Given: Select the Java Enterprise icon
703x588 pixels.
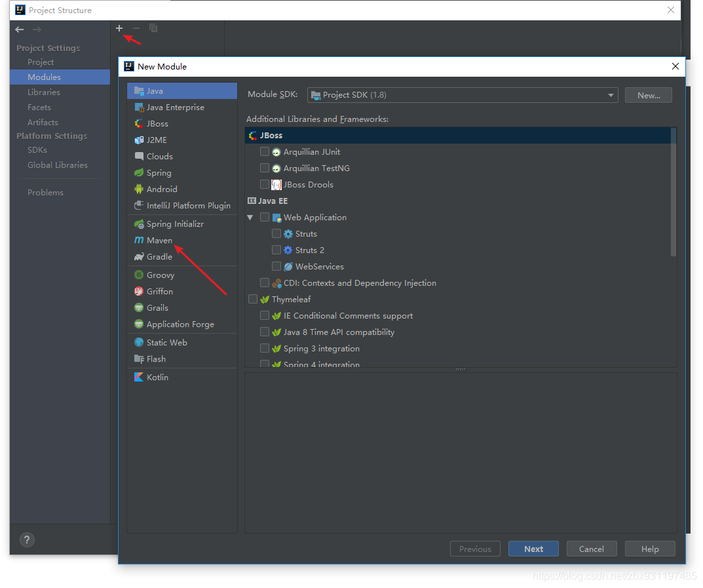Looking at the screenshot, I should click(x=139, y=108).
